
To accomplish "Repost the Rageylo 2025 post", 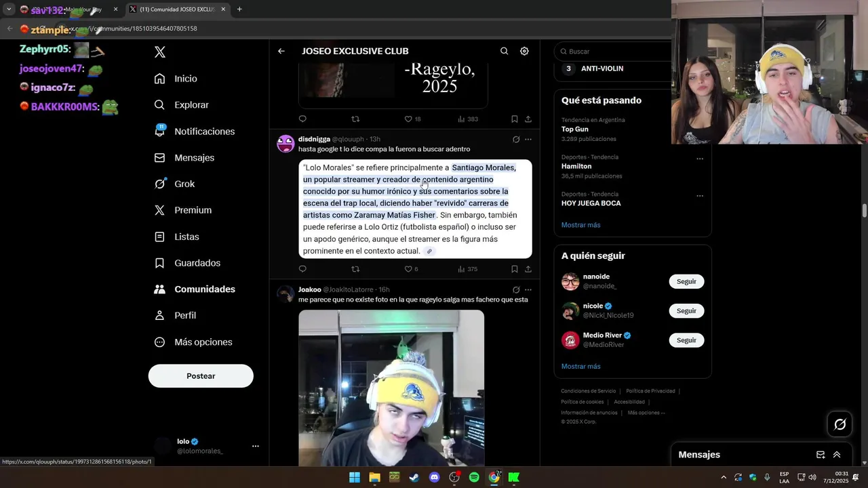I will [x=355, y=119].
